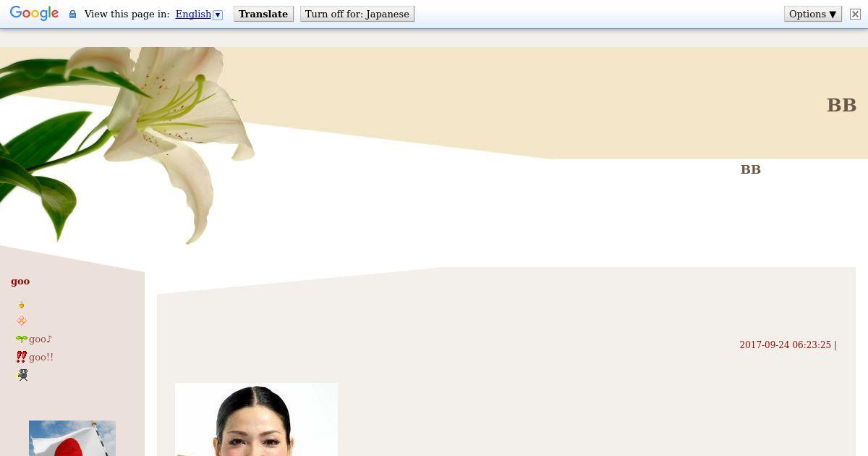The height and width of the screenshot is (456, 868).
Task: Click the green sprout icon
Action: click(22, 339)
